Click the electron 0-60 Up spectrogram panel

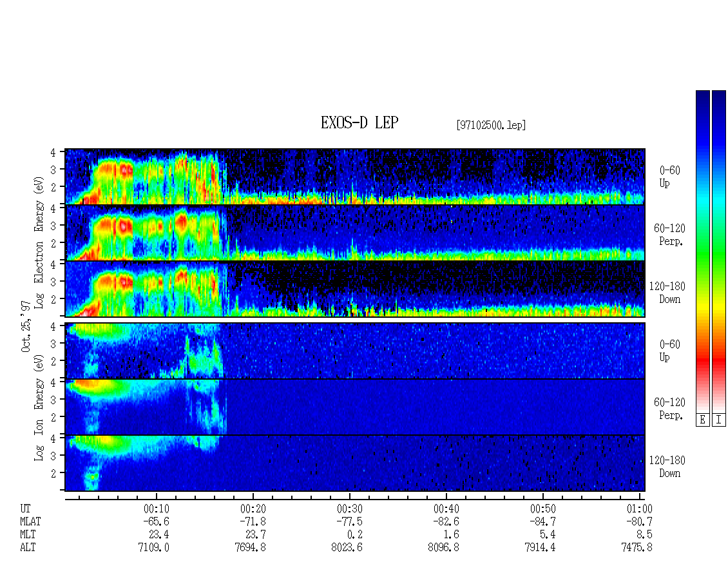(x=355, y=177)
